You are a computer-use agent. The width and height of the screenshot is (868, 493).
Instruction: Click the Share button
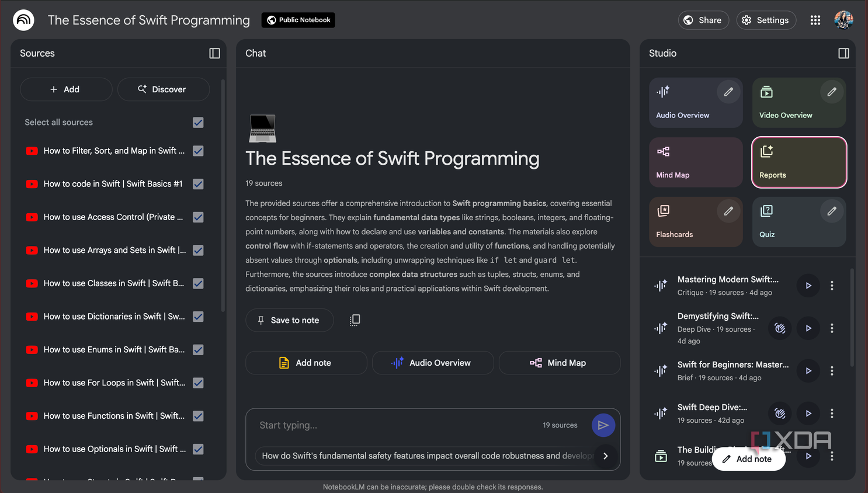(x=703, y=20)
